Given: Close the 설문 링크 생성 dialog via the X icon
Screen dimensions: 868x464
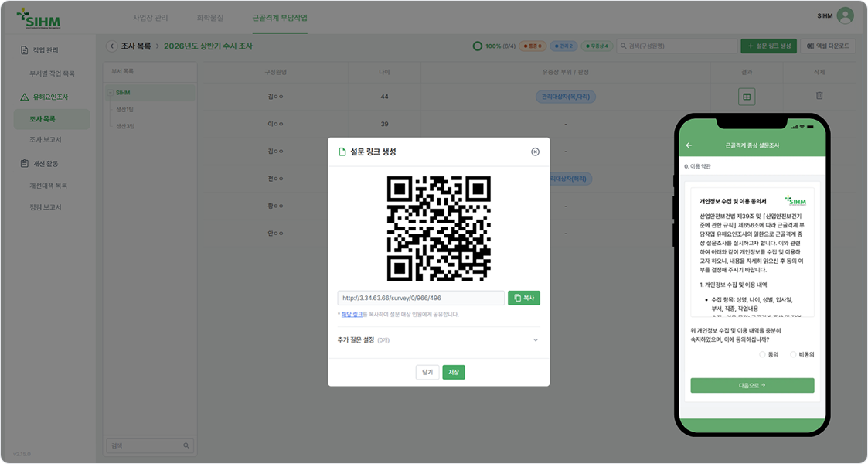Looking at the screenshot, I should [x=535, y=152].
